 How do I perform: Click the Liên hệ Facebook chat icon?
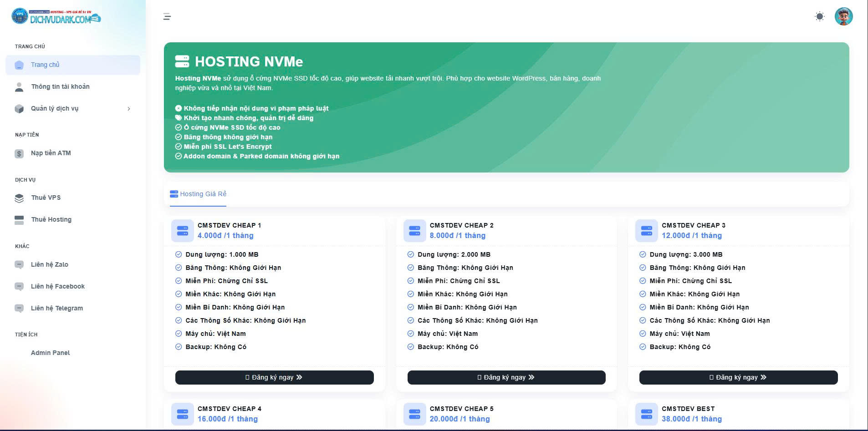coord(19,287)
